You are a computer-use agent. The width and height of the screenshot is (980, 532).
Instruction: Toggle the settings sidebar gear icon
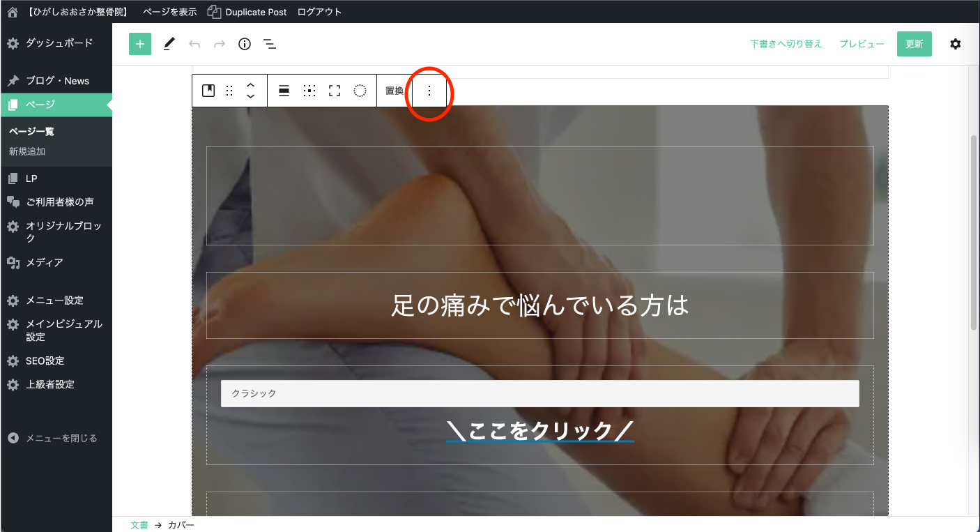coord(955,44)
